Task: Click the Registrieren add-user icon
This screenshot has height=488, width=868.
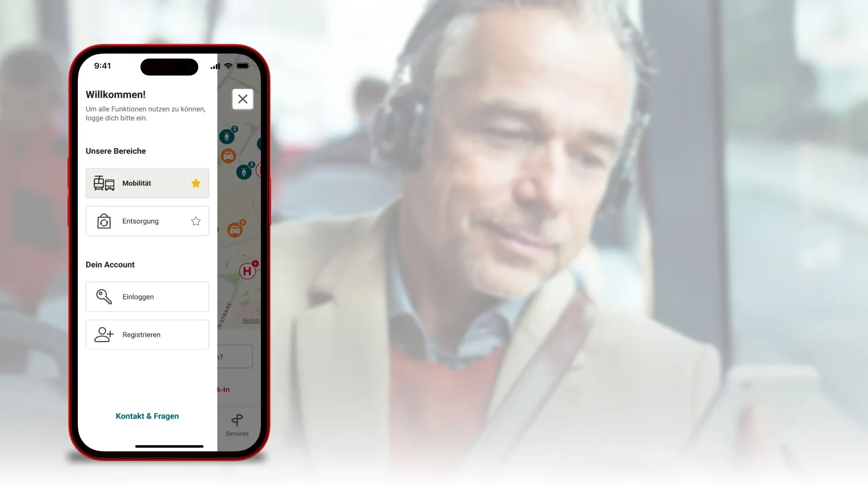Action: click(x=104, y=334)
